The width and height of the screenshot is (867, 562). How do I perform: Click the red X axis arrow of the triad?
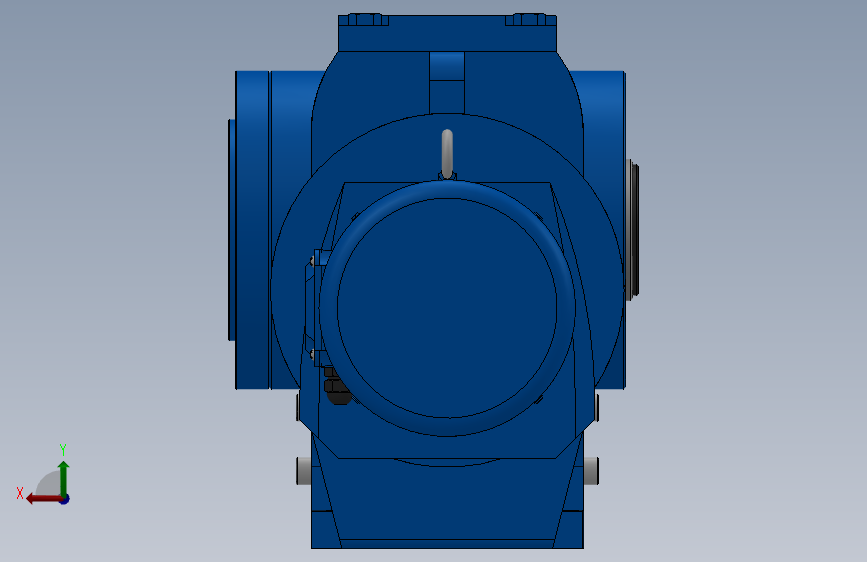(43, 499)
